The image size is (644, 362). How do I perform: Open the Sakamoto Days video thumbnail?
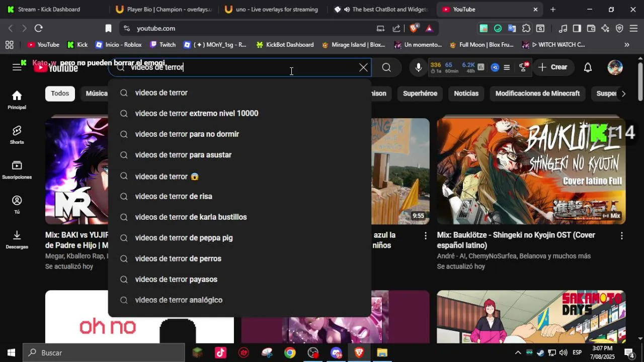point(531,317)
